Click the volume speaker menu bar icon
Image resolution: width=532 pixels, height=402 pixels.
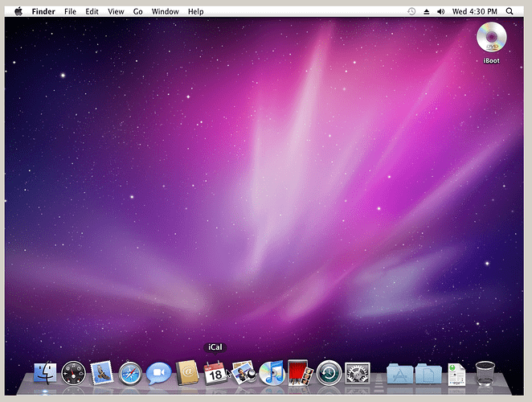440,11
